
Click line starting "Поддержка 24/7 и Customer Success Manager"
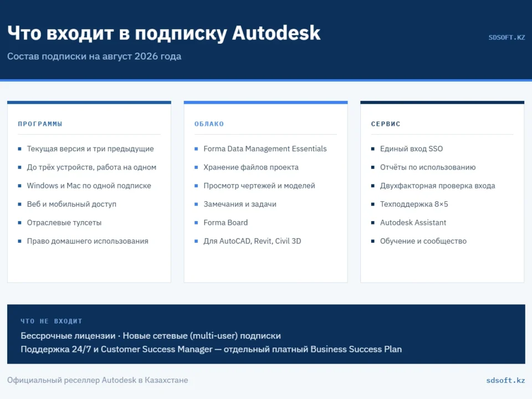(211, 350)
